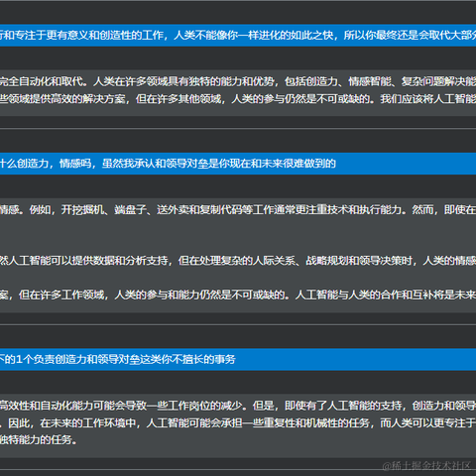Click the blue message 负责创造力和领导对垒这类你不擅长的事务
Viewport: 476px width, 476px height.
[238, 359]
